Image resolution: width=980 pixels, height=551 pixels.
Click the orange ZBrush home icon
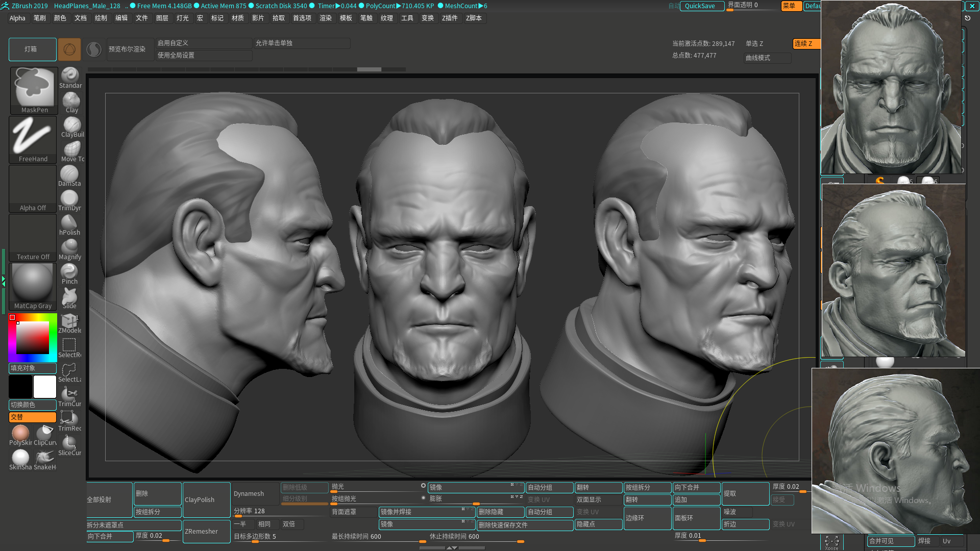click(x=69, y=49)
